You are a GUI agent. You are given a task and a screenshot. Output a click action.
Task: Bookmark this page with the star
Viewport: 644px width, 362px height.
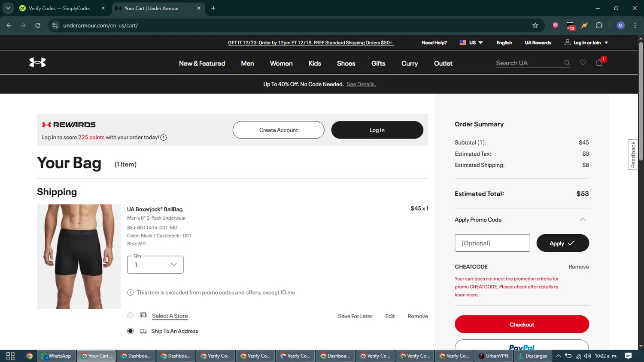point(535,25)
